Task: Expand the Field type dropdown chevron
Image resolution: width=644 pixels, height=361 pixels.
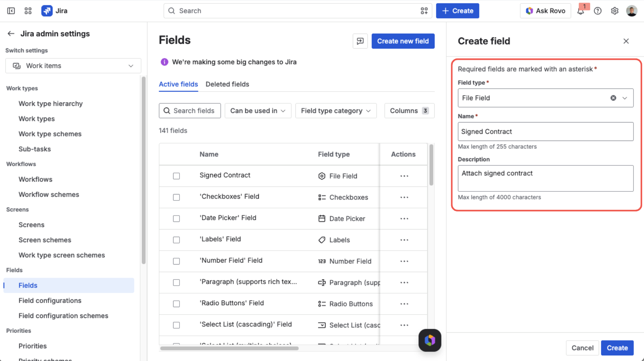Action: click(625, 98)
